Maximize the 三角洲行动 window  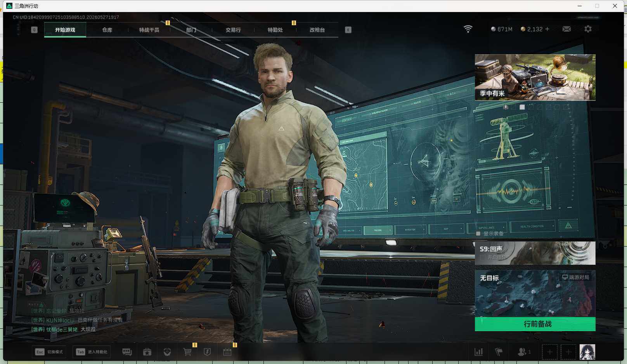tap(597, 6)
